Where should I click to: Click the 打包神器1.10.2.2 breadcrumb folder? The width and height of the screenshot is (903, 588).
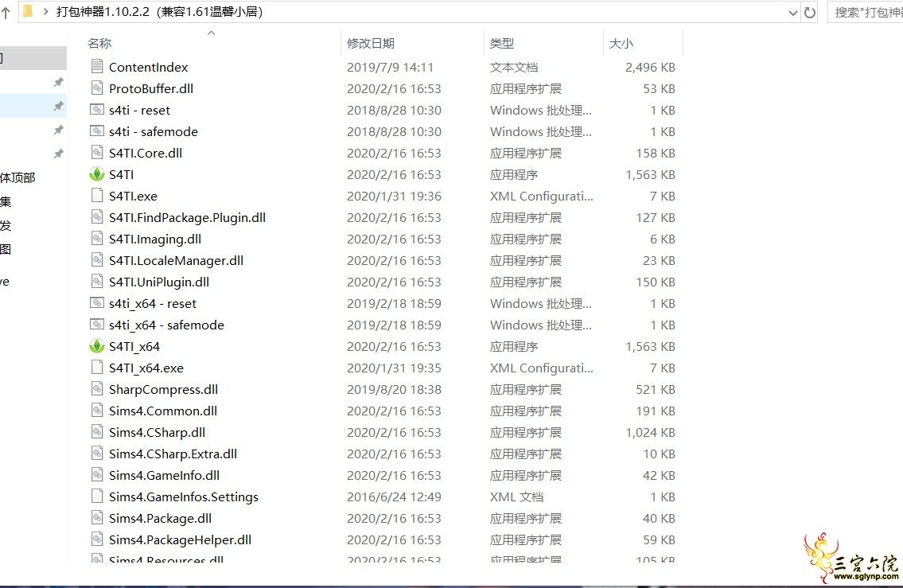click(160, 11)
